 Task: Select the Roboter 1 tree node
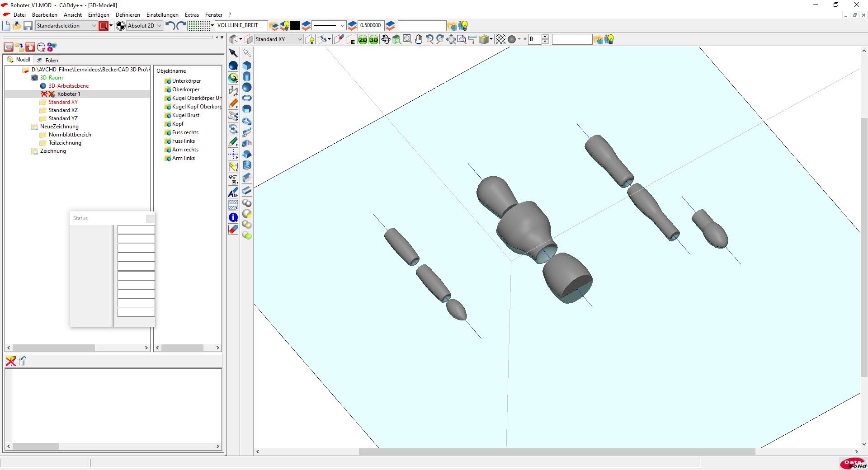69,94
